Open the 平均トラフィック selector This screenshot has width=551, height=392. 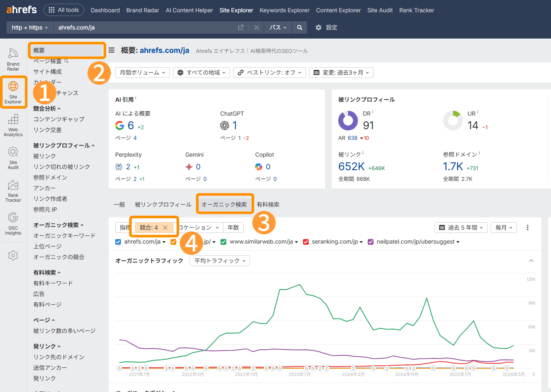(x=219, y=260)
